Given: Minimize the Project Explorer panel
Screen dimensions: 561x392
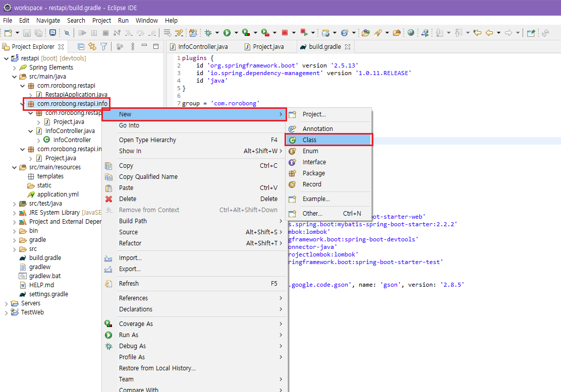Looking at the screenshot, I should (145, 45).
